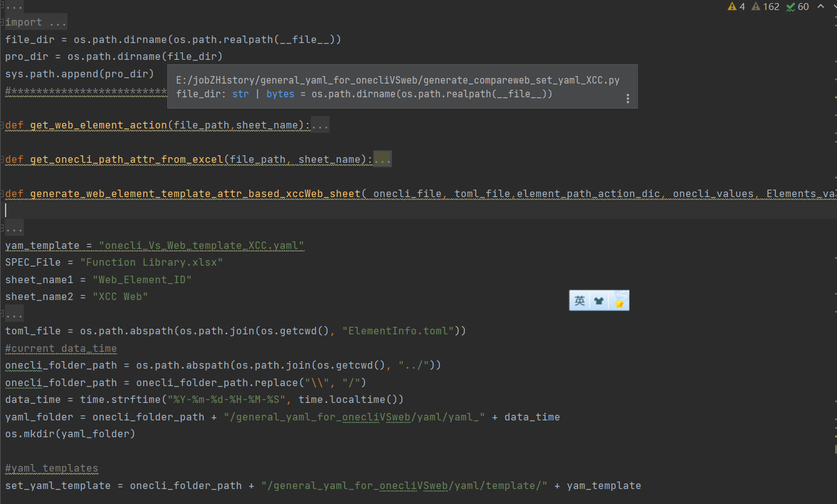
Task: Click the string "Function Library.xlsx"
Action: pyautogui.click(x=152, y=263)
